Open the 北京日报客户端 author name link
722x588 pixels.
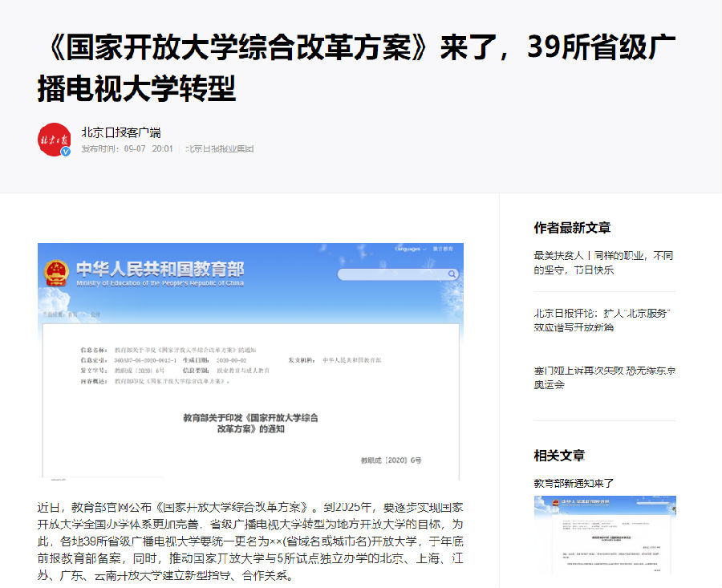point(120,132)
